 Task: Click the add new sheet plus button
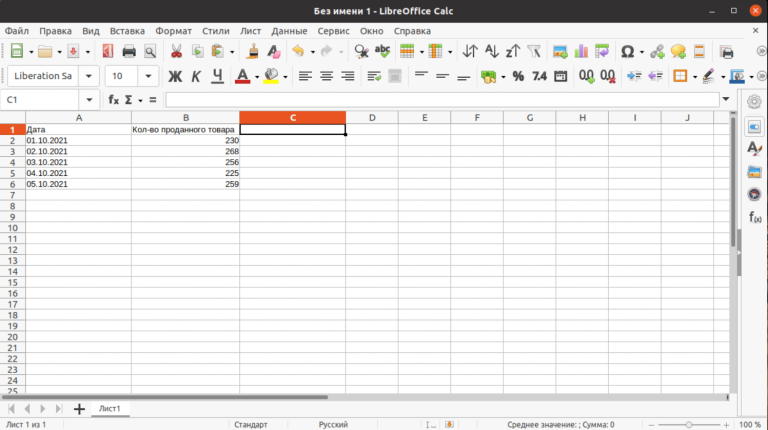(x=79, y=409)
